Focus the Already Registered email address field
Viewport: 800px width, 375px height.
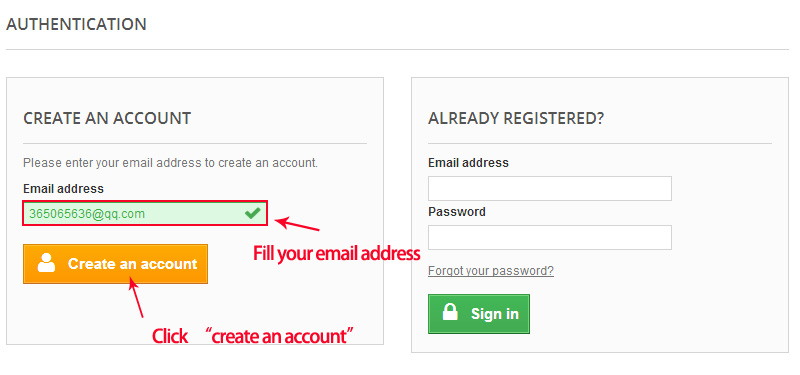[x=549, y=188]
